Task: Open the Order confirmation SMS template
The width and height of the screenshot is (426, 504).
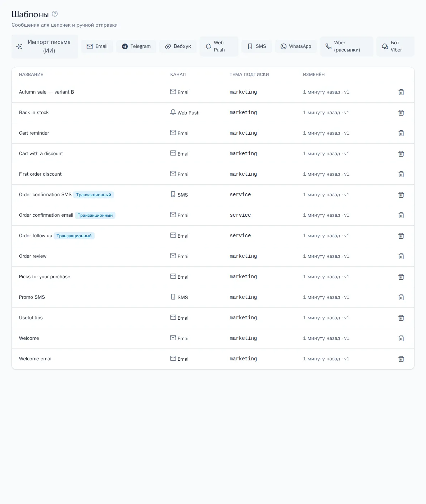Action: (45, 195)
